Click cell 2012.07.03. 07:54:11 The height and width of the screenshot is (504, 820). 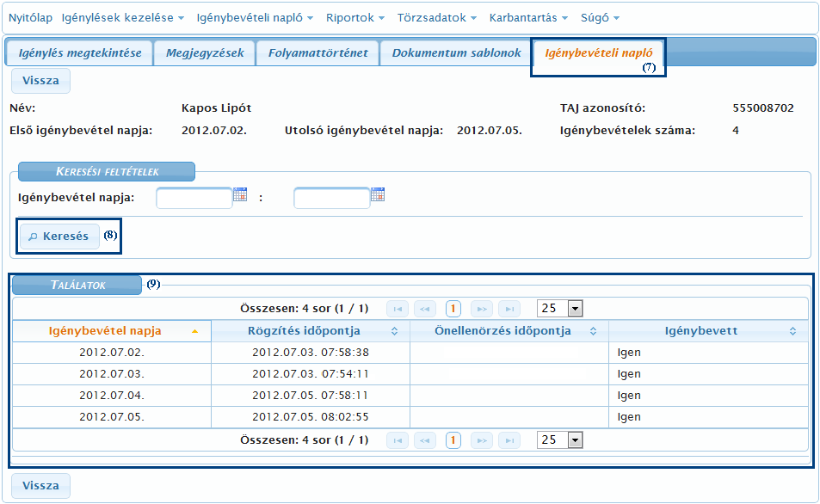click(311, 374)
